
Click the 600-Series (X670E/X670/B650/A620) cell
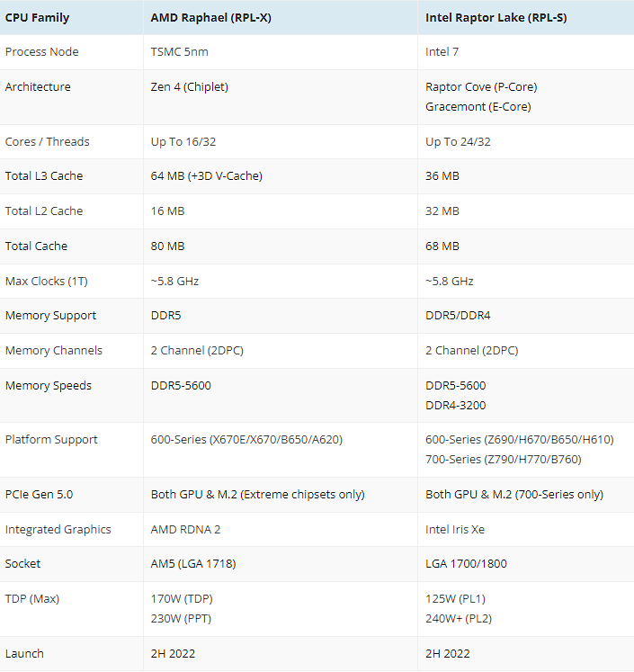tap(246, 440)
